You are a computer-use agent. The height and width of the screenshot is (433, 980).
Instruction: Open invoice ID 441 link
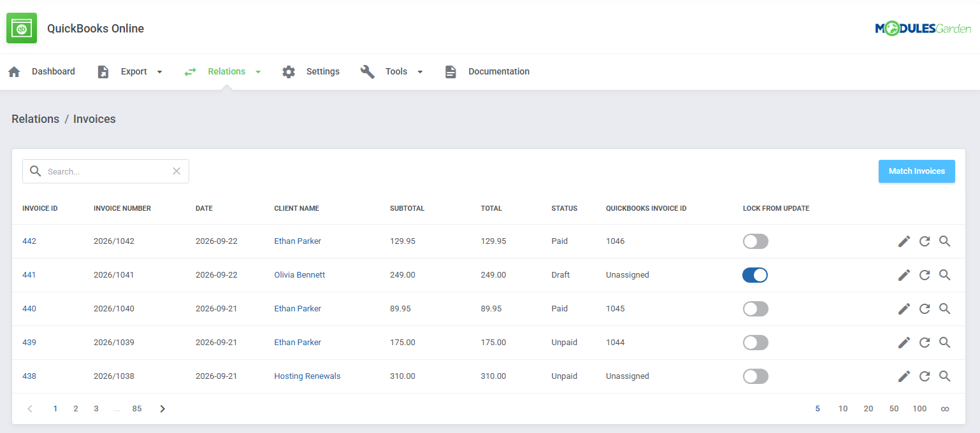(x=29, y=275)
